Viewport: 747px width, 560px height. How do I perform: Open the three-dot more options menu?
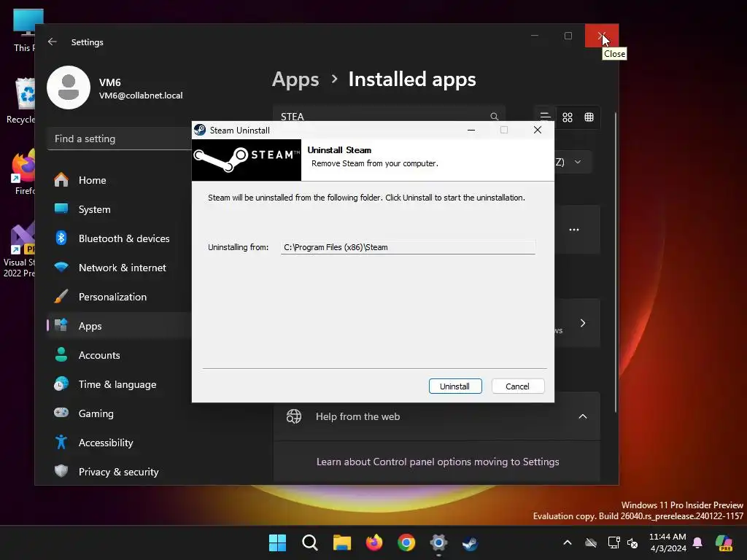574,230
